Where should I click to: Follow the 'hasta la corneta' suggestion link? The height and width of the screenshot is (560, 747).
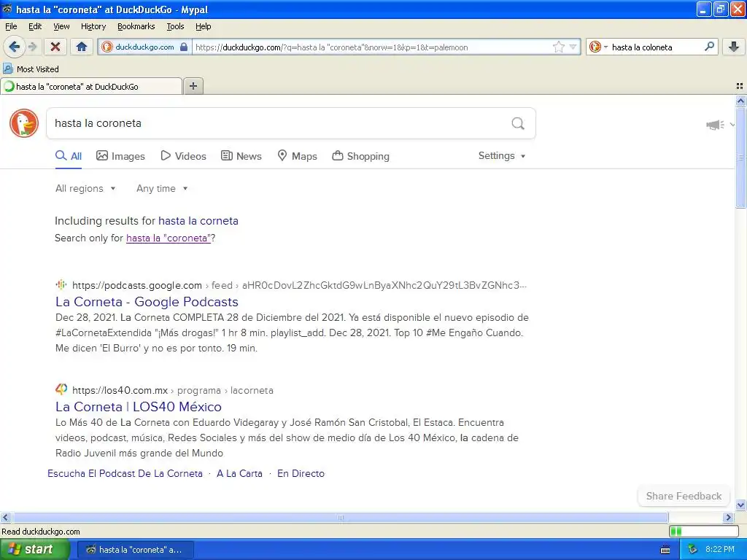(x=198, y=221)
